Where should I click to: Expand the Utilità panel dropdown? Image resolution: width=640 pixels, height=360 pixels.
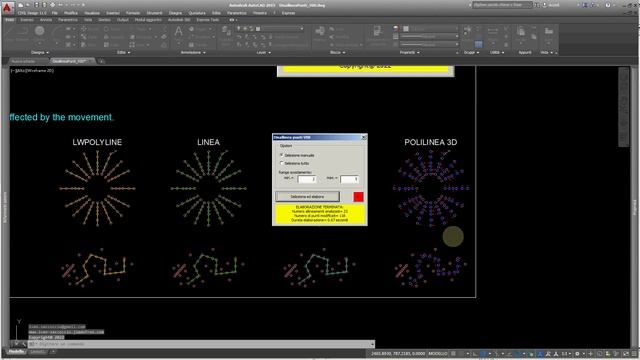[497, 52]
